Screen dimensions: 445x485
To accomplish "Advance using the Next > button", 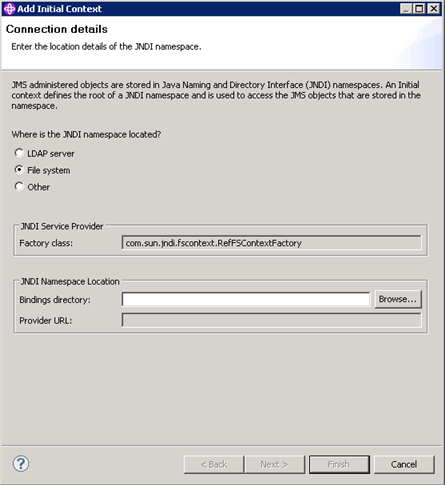I will coord(275,464).
